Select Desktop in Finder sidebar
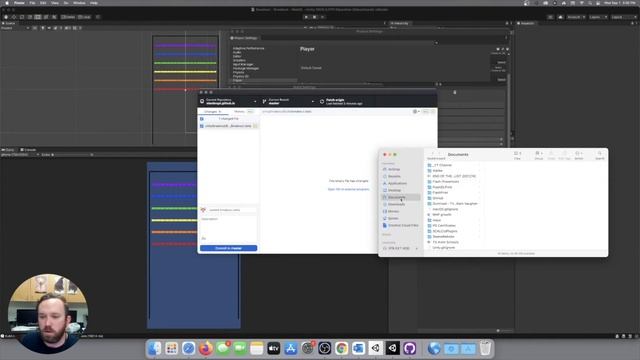640x360 pixels. pos(394,190)
